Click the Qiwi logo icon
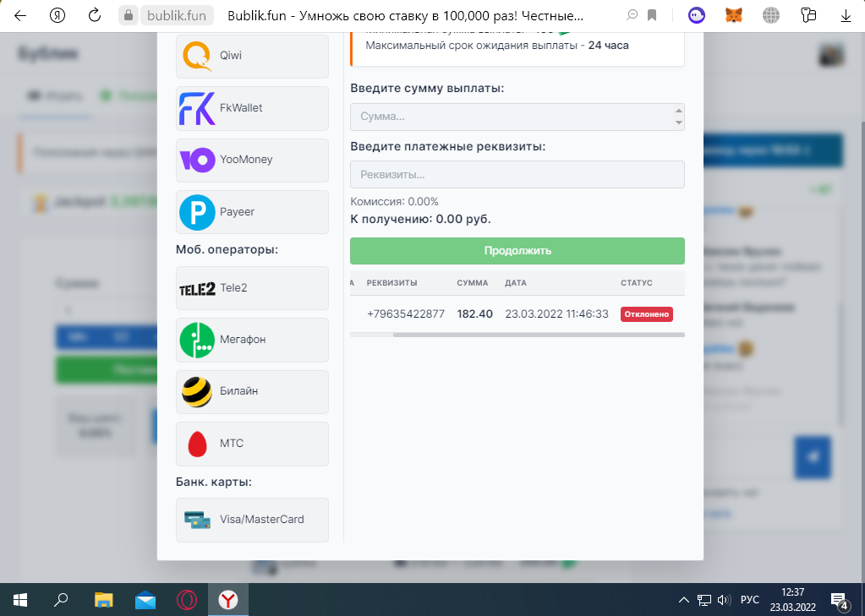Viewport: 865px width, 616px height. click(x=197, y=57)
